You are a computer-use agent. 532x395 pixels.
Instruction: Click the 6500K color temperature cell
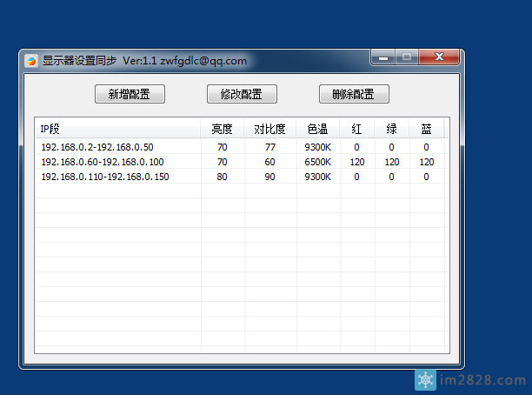pos(317,162)
